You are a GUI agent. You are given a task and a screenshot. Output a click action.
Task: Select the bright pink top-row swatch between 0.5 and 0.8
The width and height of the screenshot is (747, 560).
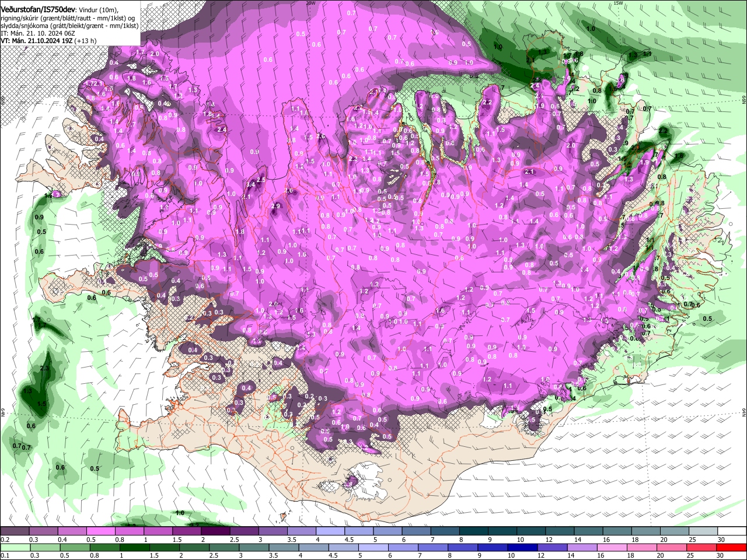(100, 531)
